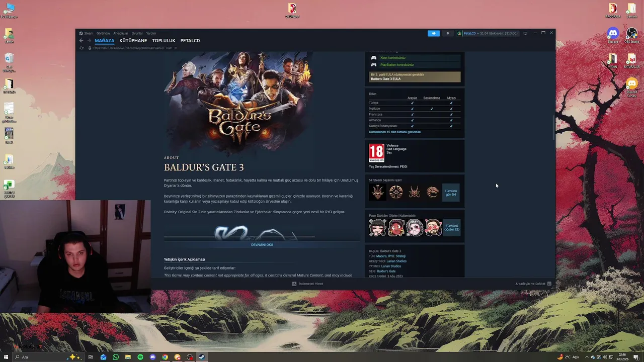View the fourth curled-creature achievement icon
The image size is (644, 362).
432,192
